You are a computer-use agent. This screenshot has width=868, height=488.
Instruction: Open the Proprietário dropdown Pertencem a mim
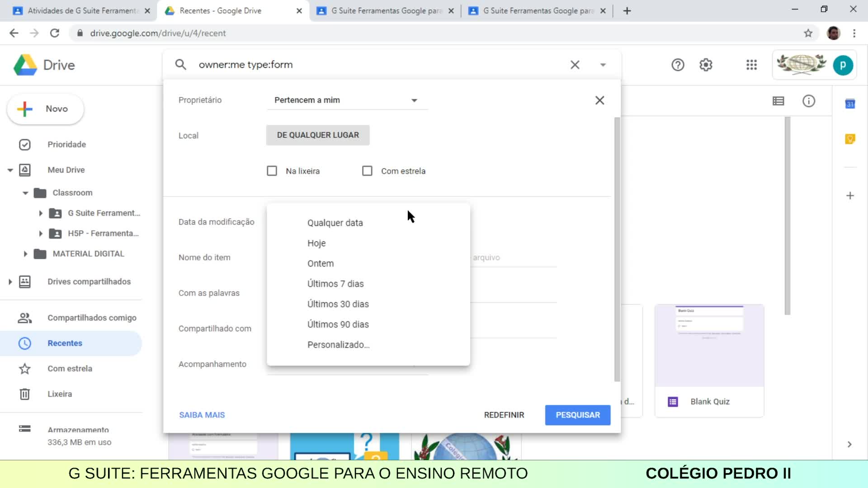click(347, 100)
